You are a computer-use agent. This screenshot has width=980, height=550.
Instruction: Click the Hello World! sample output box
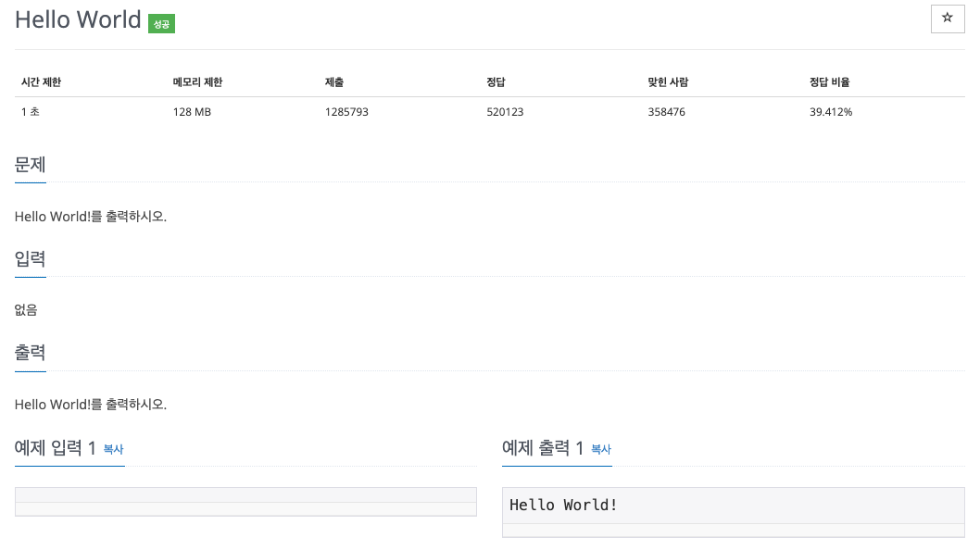[x=732, y=505]
